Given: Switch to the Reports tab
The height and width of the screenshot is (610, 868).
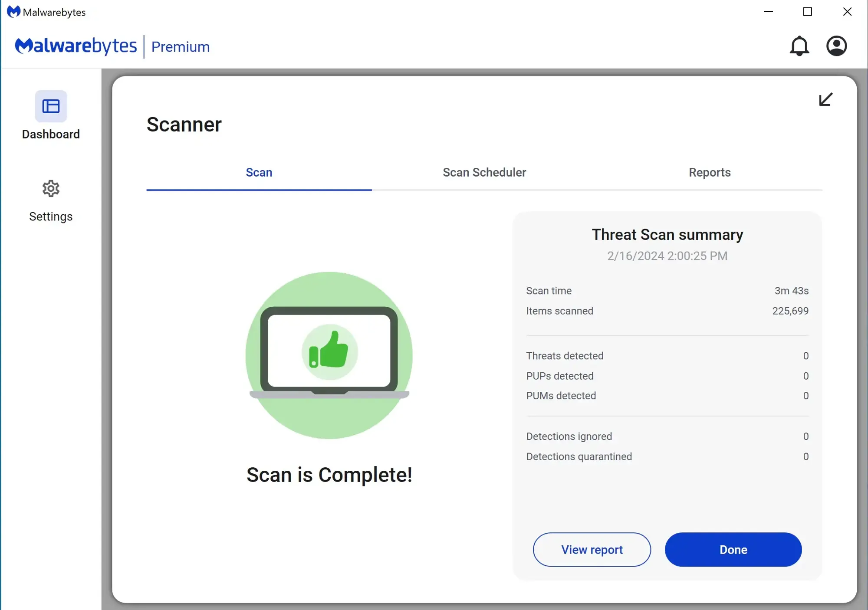Looking at the screenshot, I should pyautogui.click(x=710, y=172).
